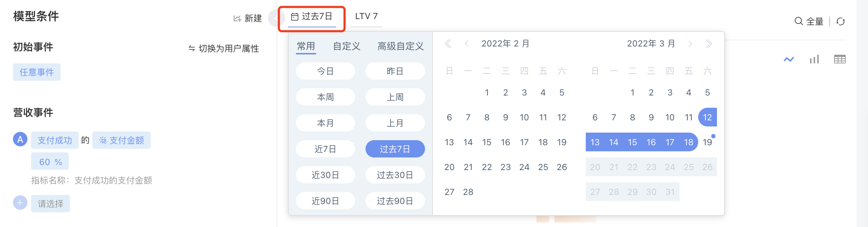This screenshot has height=227, width=868.
Task: Go to previous year double-arrow
Action: tap(448, 44)
